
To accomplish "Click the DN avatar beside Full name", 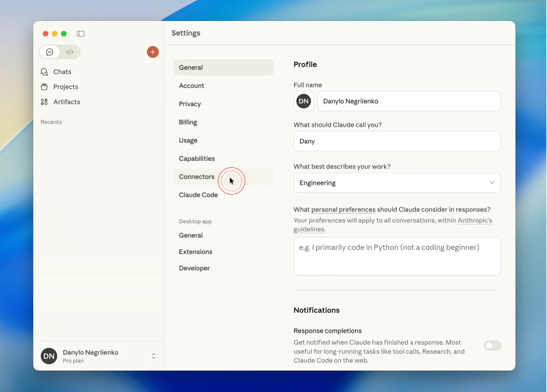I will coord(304,101).
